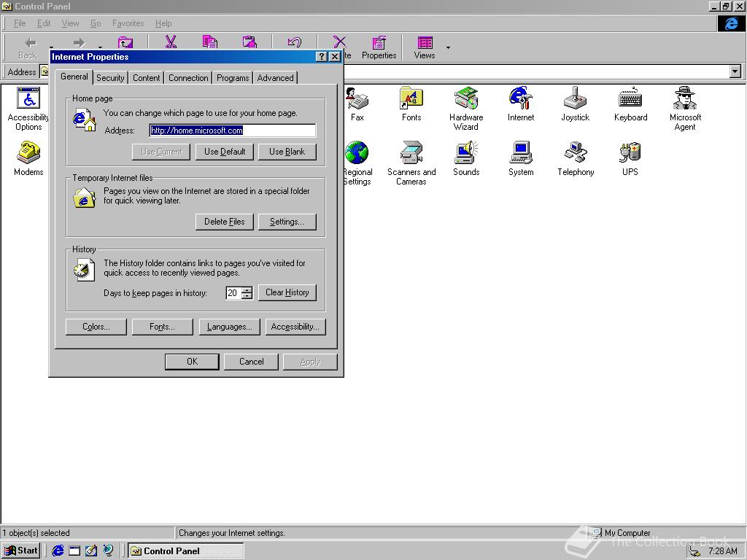This screenshot has width=747, height=560.
Task: Open the Go menu
Action: [96, 23]
